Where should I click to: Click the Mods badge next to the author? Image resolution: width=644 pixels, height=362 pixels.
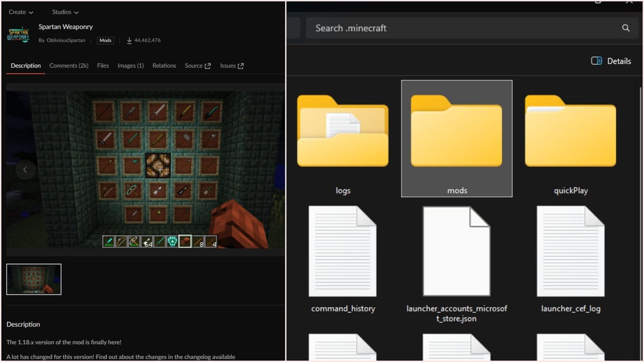105,40
